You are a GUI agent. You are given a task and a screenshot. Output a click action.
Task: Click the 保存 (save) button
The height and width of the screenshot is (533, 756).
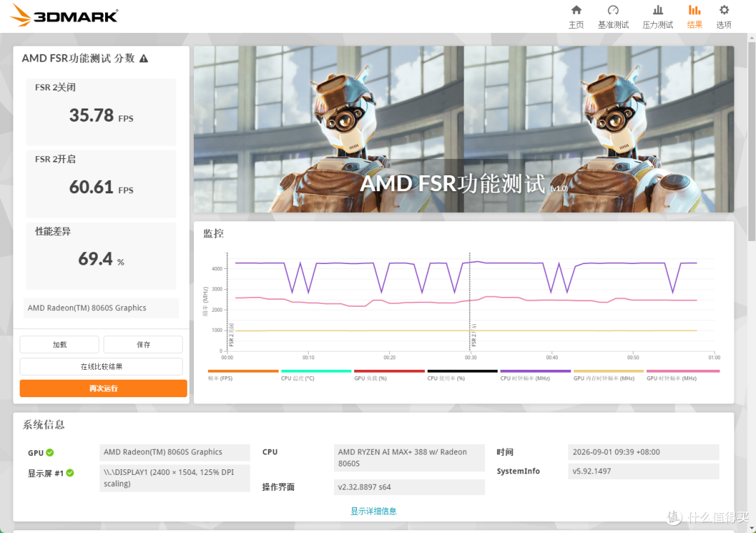coord(143,345)
